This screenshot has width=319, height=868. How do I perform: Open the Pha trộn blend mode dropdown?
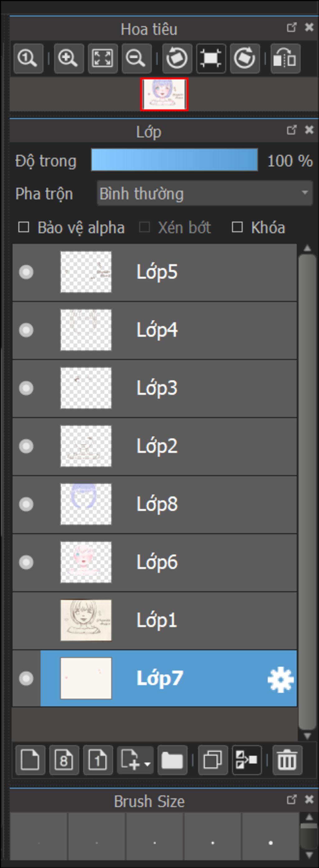pyautogui.click(x=205, y=193)
